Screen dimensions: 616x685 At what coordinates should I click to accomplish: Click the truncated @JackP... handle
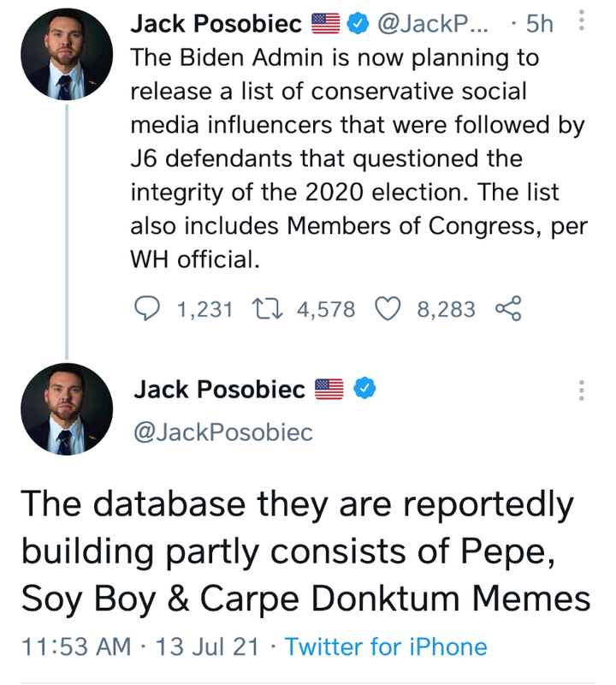[x=433, y=24]
